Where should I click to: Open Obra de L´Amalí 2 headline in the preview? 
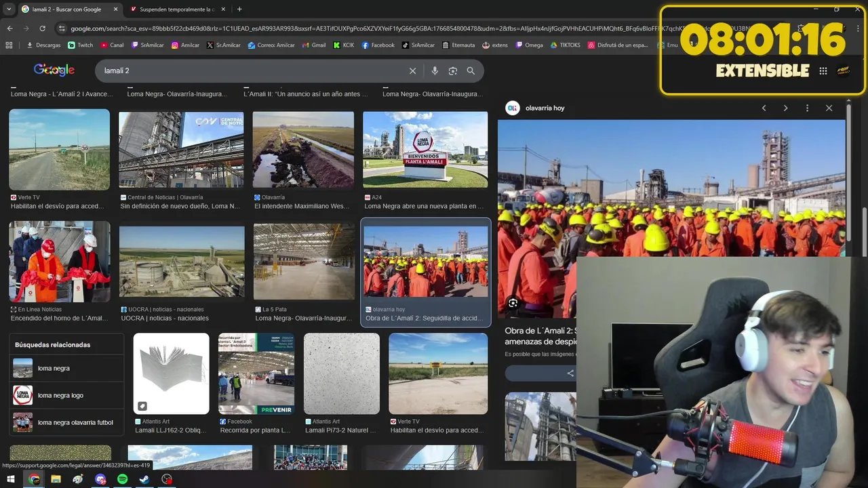pos(540,336)
